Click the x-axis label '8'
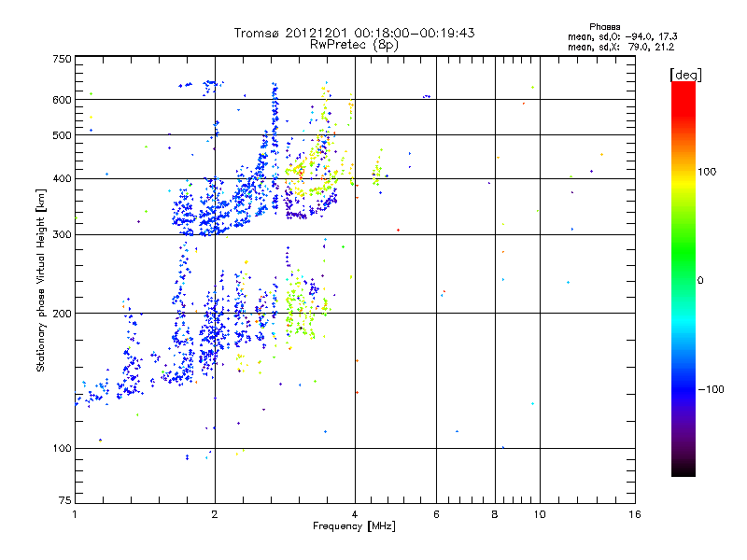This screenshot has width=747, height=560. [x=495, y=514]
